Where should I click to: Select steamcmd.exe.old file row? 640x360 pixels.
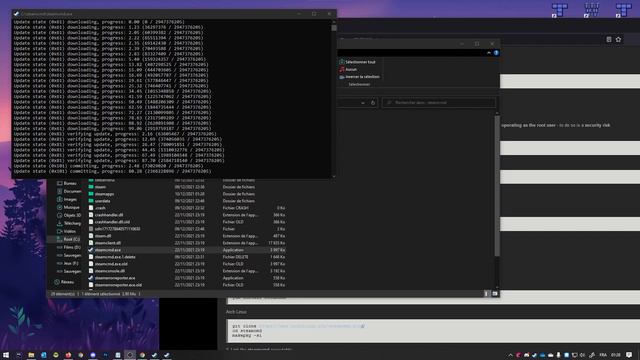click(187, 264)
